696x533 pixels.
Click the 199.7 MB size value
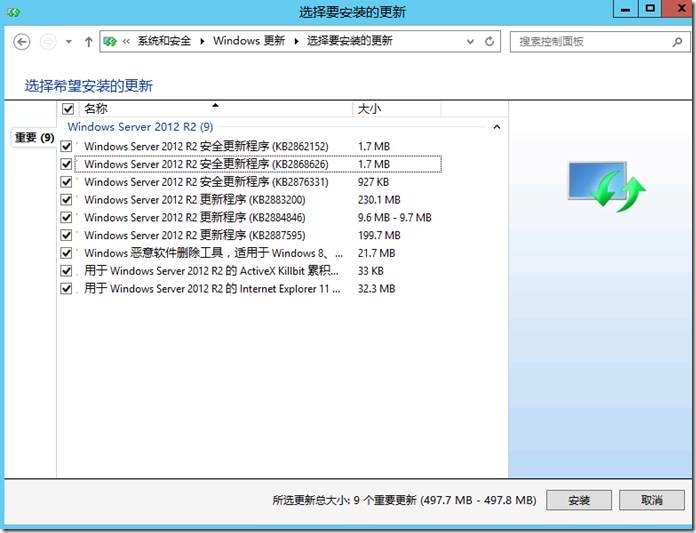(379, 235)
